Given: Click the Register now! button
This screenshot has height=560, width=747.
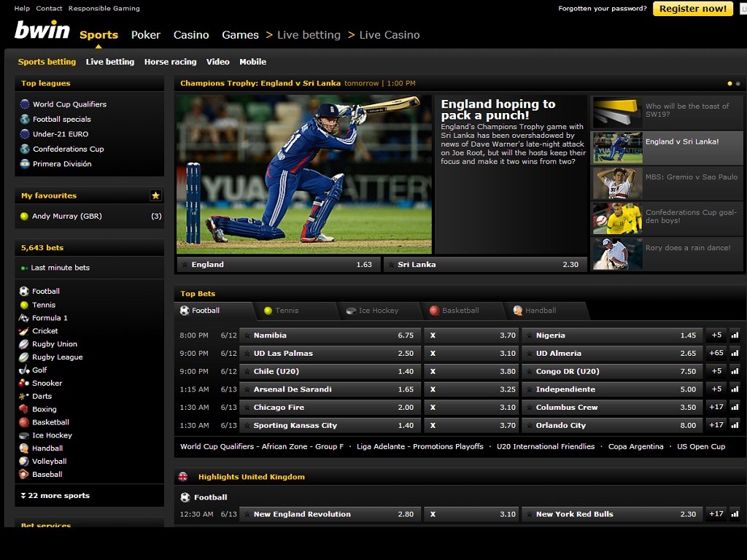Looking at the screenshot, I should [693, 9].
